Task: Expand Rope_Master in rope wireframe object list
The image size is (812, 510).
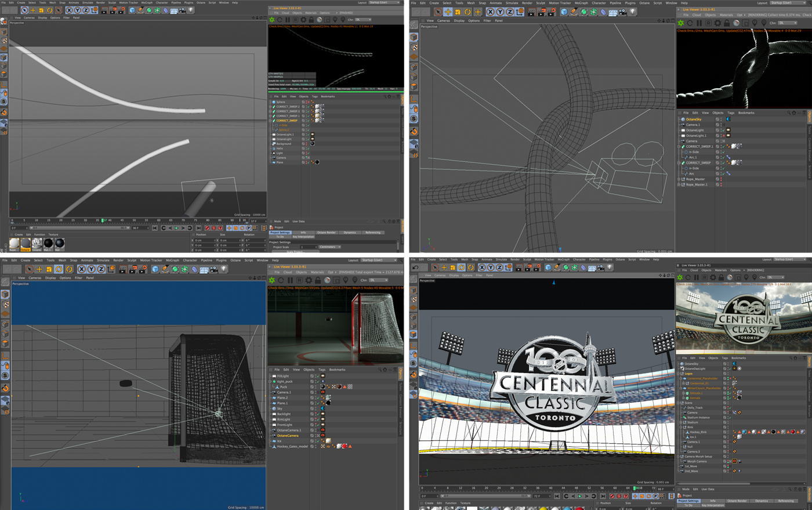Action: coord(679,179)
